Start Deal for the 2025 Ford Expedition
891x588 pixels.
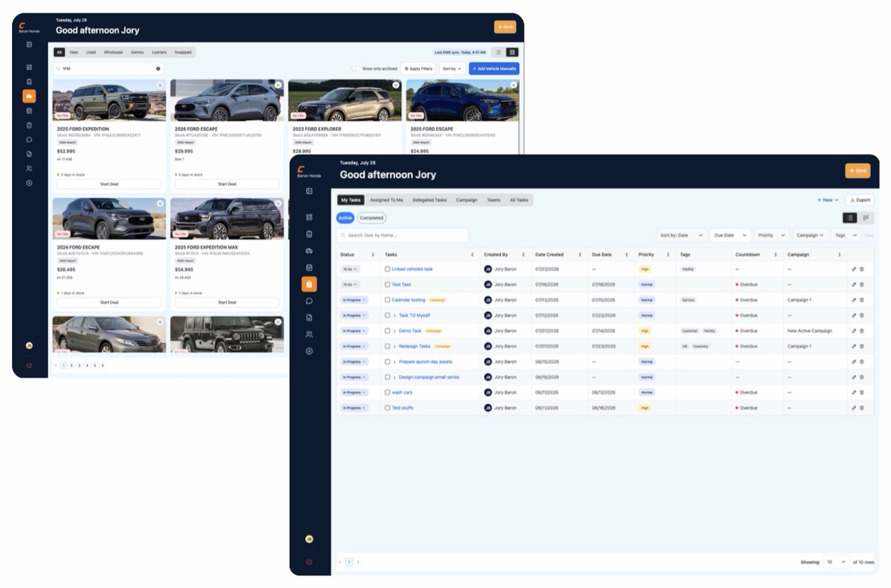pos(109,184)
